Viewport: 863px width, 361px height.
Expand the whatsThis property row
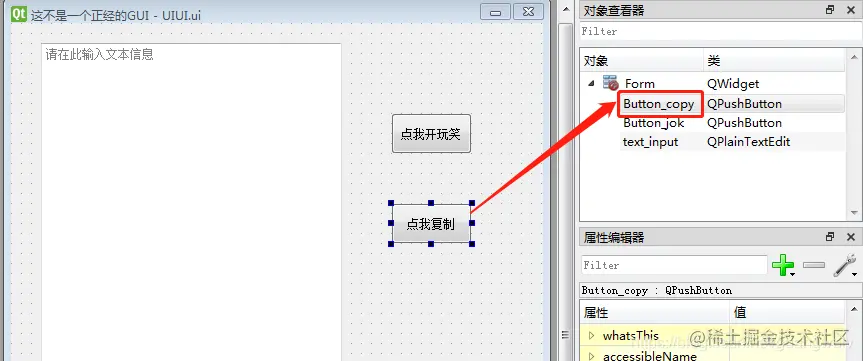point(592,335)
